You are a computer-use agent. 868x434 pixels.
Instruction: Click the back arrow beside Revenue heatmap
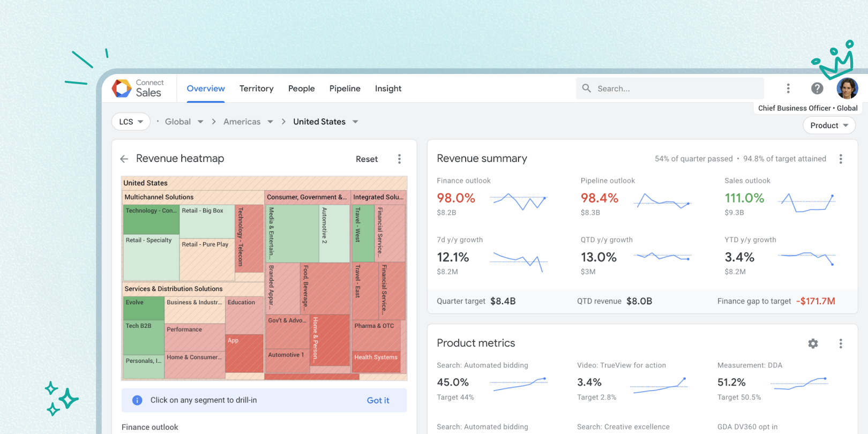(124, 159)
